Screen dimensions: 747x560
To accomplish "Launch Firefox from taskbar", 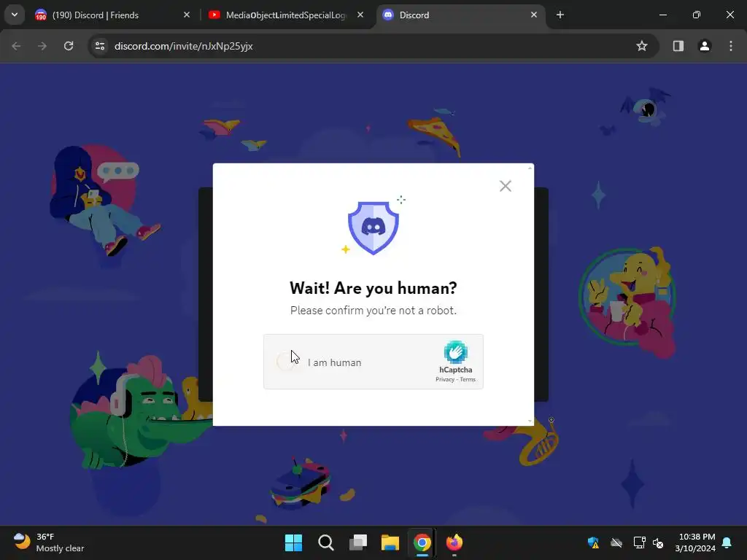I will point(454,542).
